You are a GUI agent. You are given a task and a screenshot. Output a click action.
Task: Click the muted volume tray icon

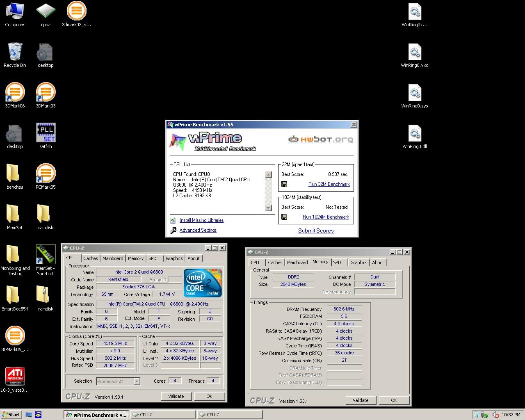coord(495,415)
